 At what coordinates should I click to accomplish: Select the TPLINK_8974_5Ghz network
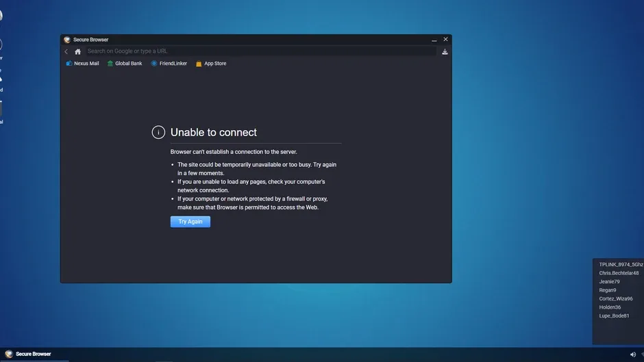pos(621,264)
